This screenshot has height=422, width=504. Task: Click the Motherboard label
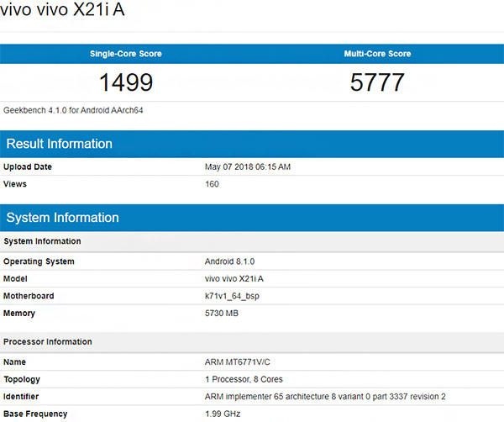(x=29, y=296)
